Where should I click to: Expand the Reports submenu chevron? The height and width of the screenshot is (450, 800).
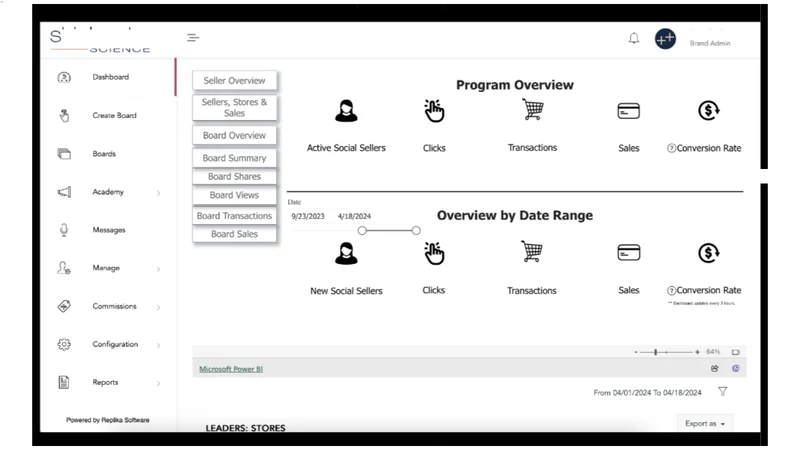[159, 383]
